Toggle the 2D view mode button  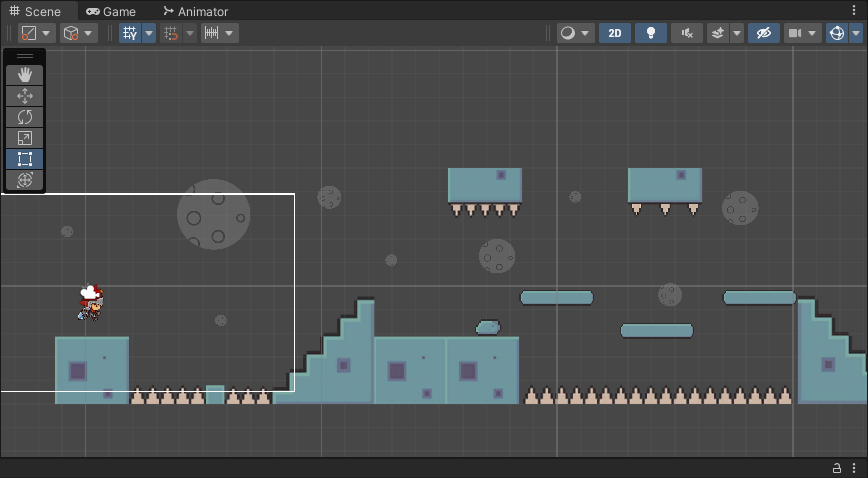click(x=615, y=33)
